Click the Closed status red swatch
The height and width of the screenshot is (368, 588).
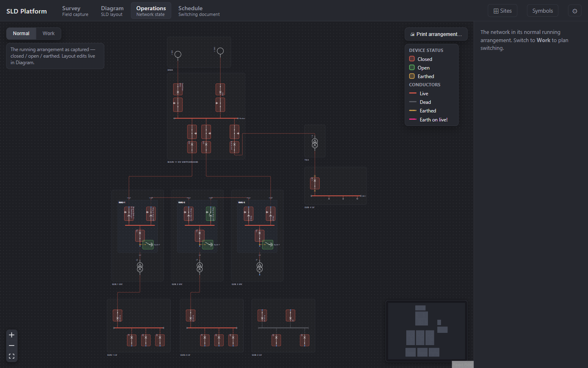(x=412, y=59)
